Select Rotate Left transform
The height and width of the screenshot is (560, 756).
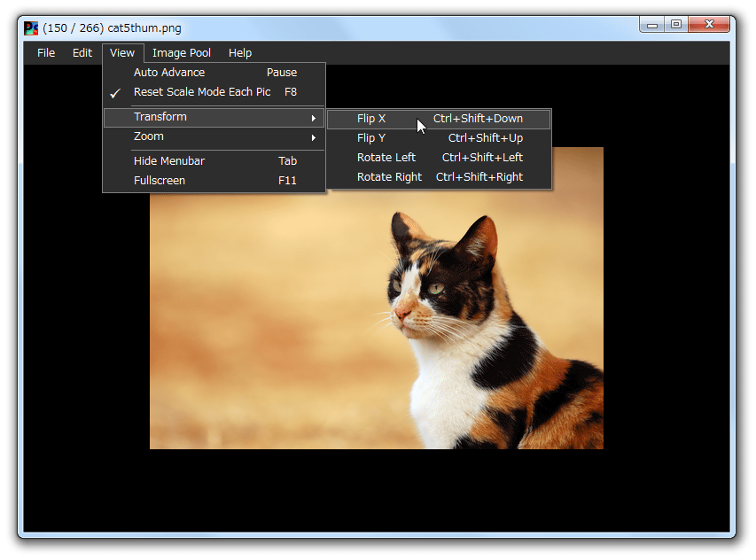coord(439,158)
